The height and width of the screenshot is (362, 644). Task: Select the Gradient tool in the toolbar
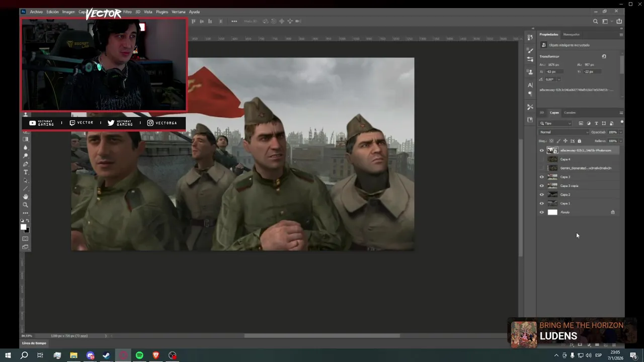(26, 139)
